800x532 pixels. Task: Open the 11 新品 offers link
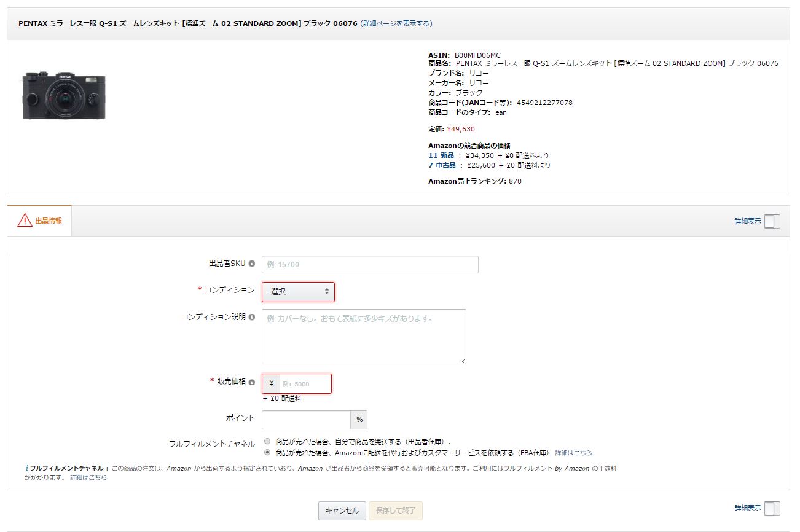point(441,155)
